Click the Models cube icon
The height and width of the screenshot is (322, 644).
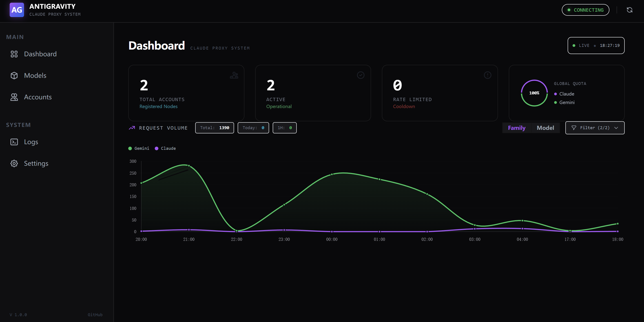click(x=14, y=75)
